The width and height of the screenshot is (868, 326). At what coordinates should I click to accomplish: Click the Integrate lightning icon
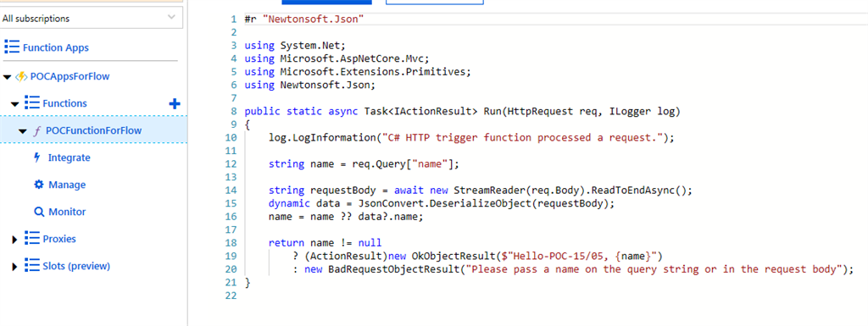click(x=37, y=157)
